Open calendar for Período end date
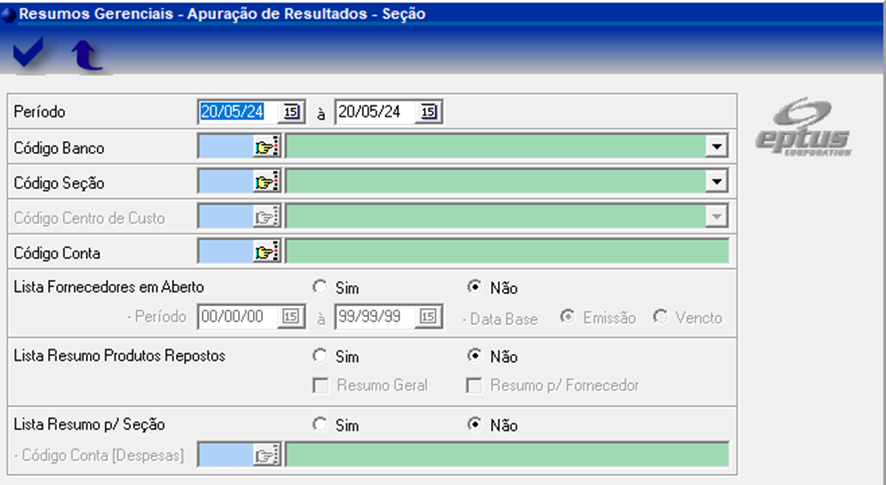 click(x=428, y=112)
